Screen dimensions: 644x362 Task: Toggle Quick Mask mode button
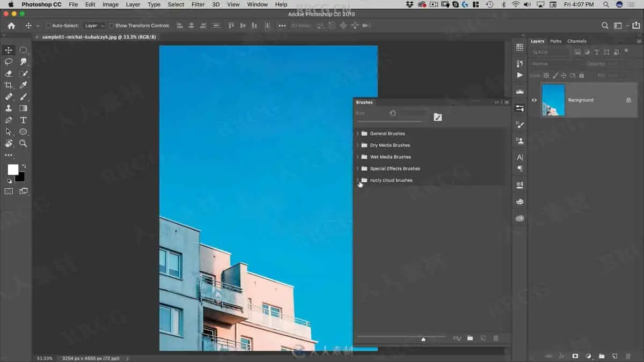pos(9,191)
